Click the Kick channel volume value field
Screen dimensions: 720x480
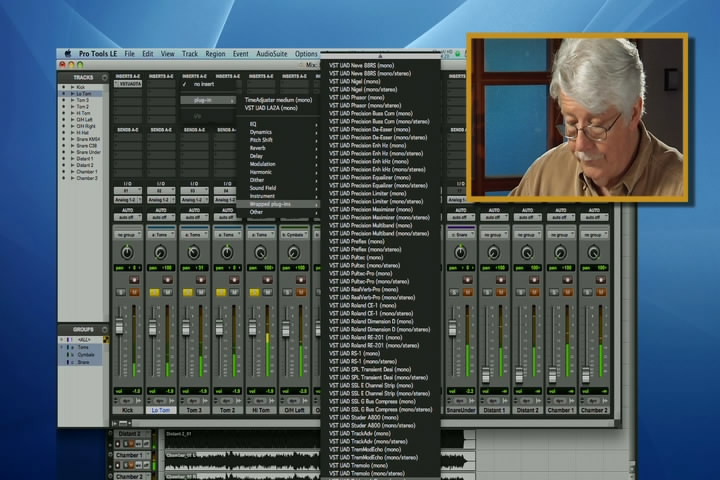127,391
